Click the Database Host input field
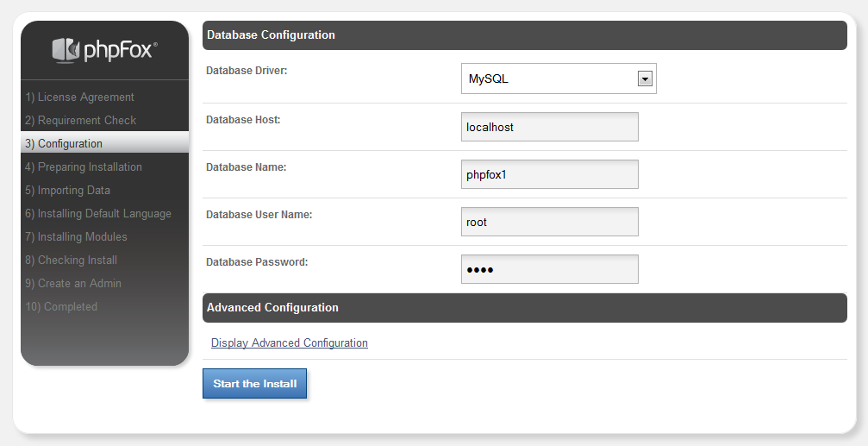Screen dimensions: 868x446 pos(550,127)
